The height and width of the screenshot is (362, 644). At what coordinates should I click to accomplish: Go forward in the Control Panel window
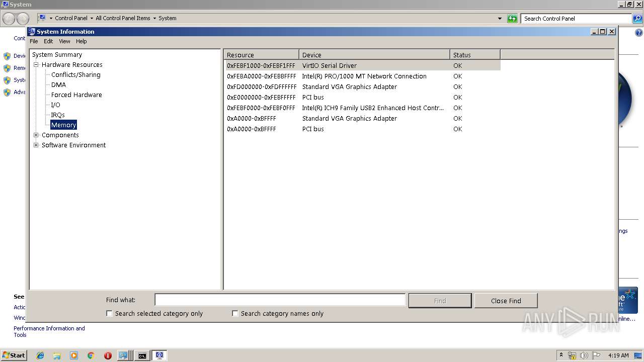tap(23, 19)
